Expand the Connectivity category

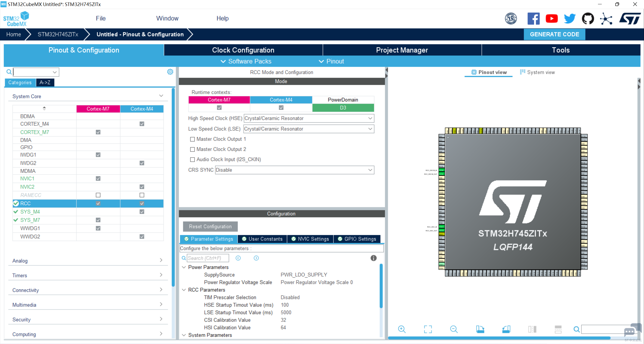click(x=161, y=289)
